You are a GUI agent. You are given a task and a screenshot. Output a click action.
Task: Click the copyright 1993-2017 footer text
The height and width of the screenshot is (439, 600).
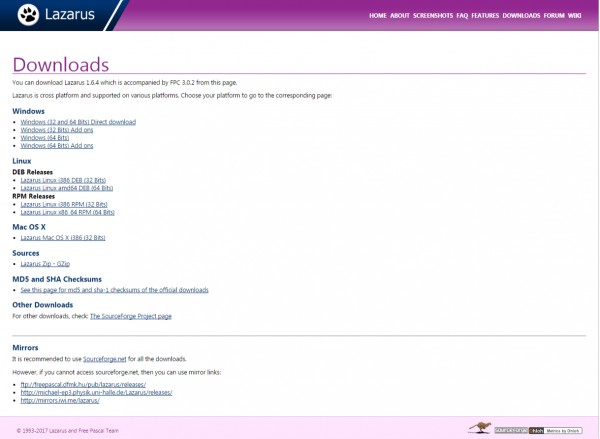point(68,431)
